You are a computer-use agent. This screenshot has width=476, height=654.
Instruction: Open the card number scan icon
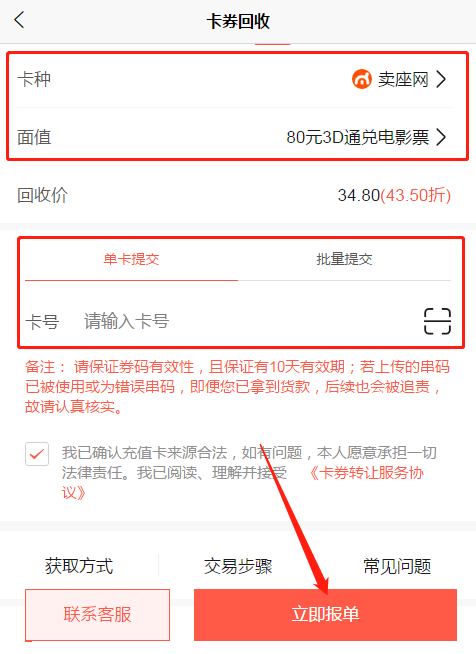[x=437, y=321]
